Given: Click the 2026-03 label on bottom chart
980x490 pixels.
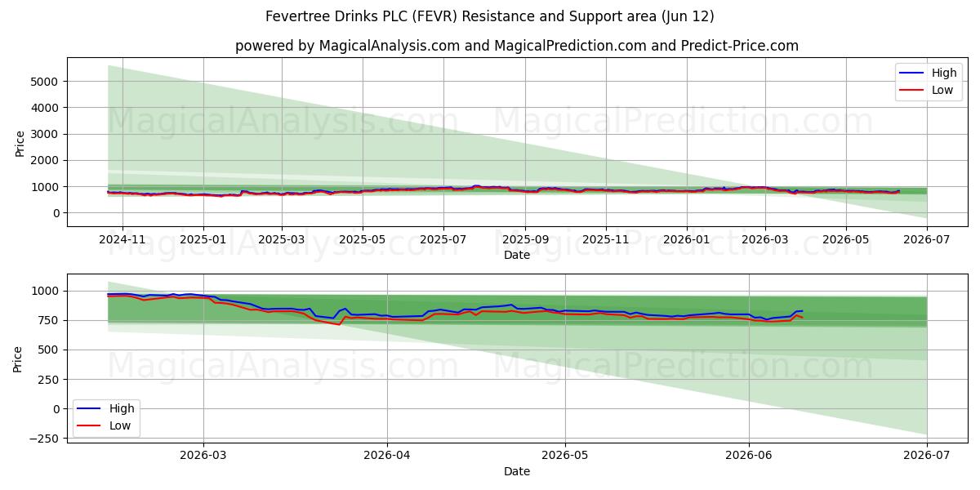Looking at the screenshot, I should [x=203, y=457].
